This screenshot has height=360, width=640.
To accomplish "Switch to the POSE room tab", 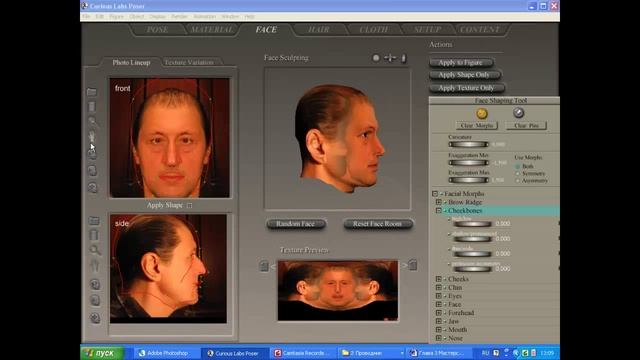I will pyautogui.click(x=157, y=30).
